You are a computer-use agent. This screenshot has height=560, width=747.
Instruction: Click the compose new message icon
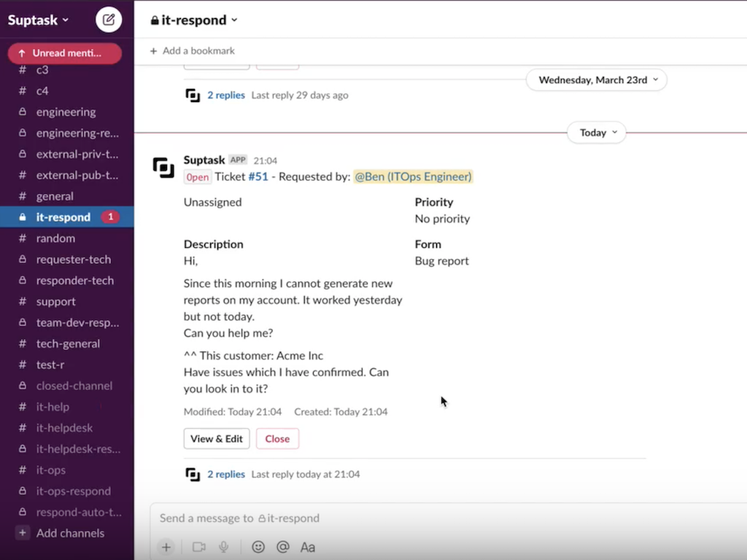click(109, 20)
